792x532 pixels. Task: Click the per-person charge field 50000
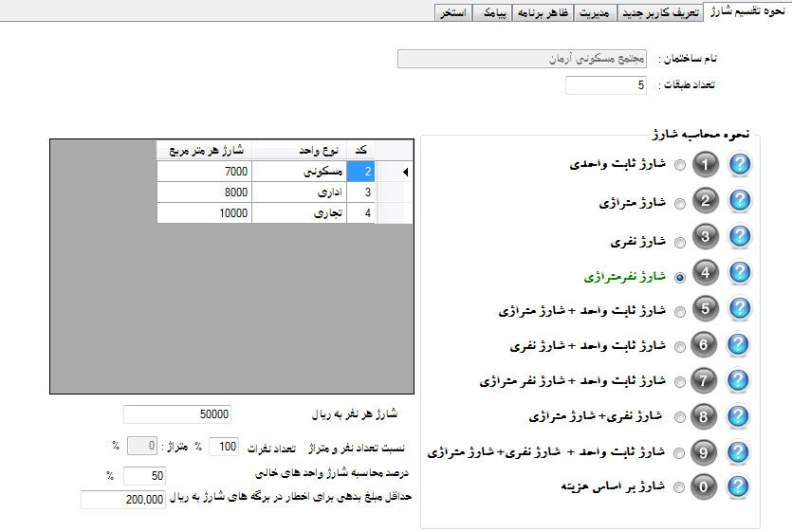177,414
